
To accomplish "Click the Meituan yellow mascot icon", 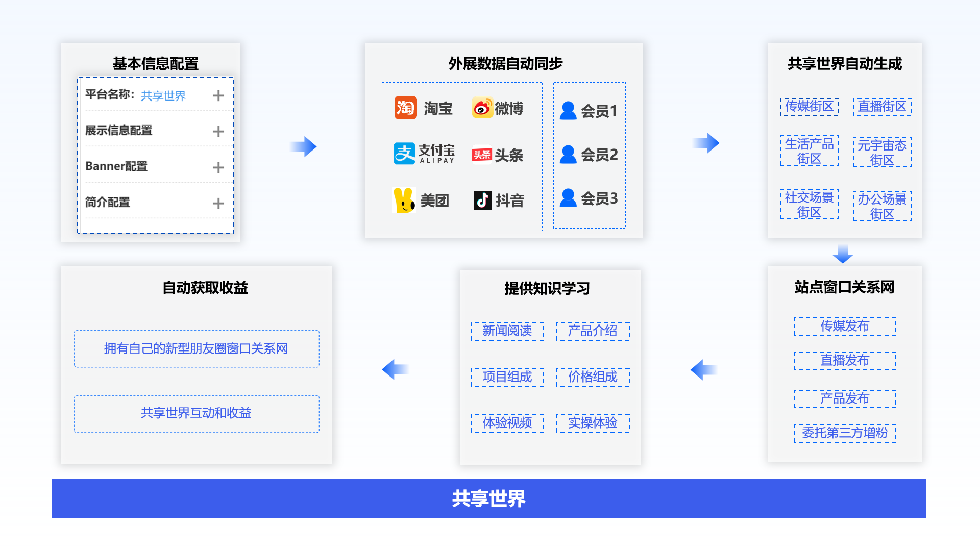I will point(404,200).
